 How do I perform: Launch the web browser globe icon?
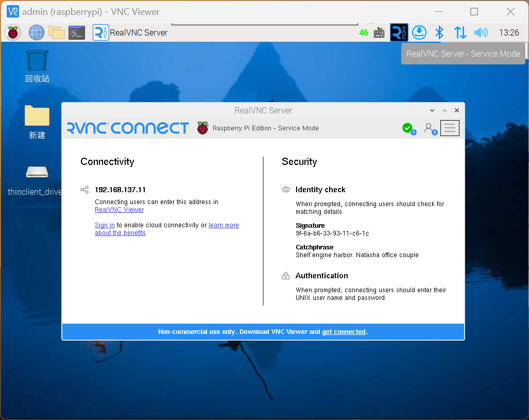pos(36,33)
